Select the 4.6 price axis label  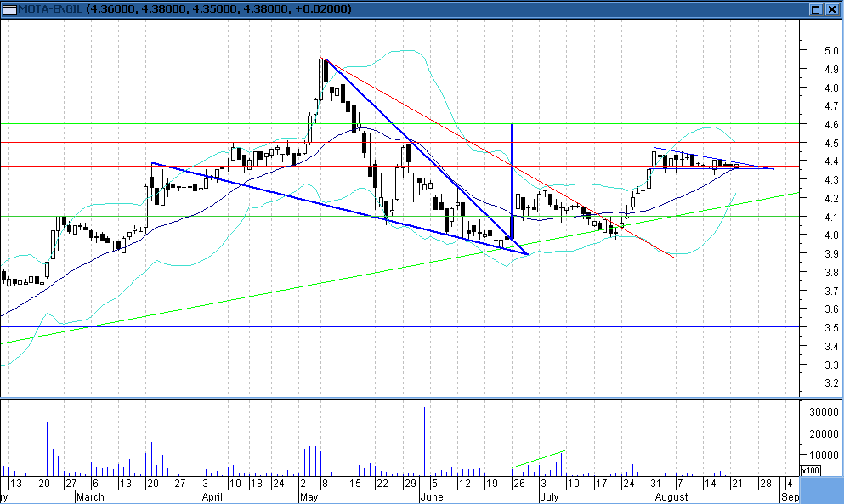[831, 124]
